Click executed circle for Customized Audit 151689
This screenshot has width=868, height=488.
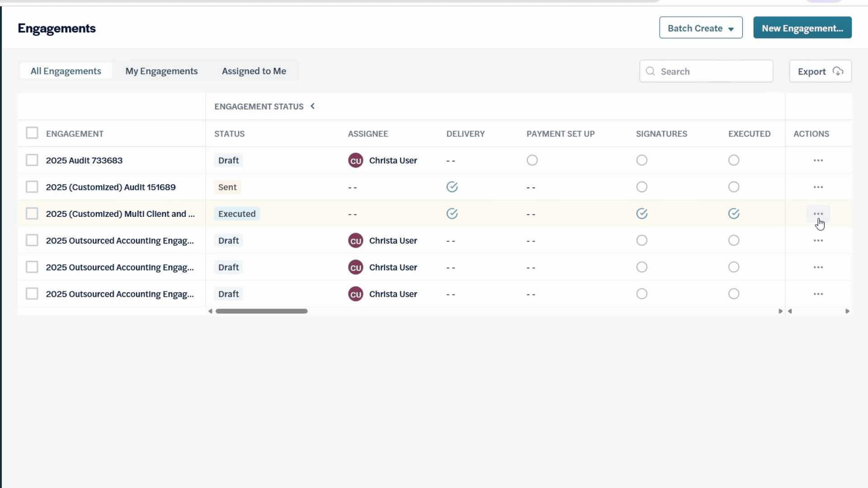tap(734, 187)
